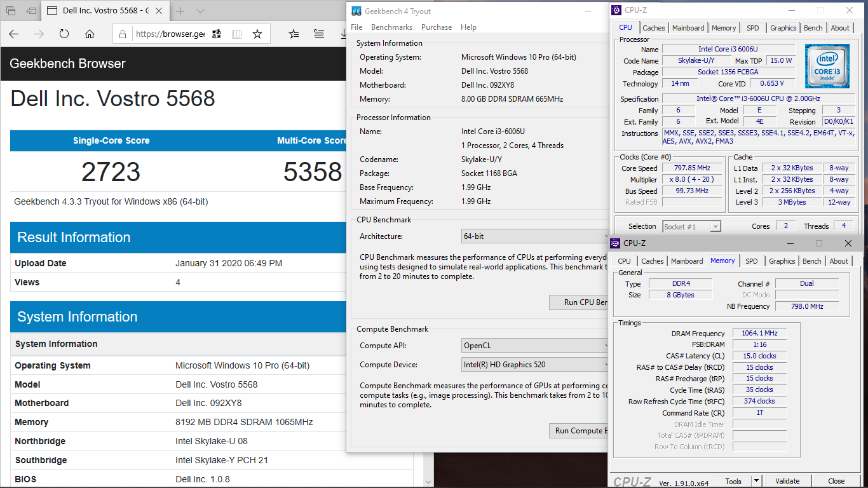Open the Favorites hub icon in Edge

pos(294,34)
